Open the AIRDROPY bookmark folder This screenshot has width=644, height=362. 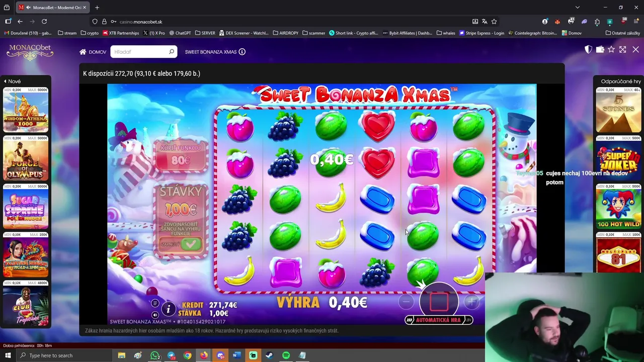[285, 33]
